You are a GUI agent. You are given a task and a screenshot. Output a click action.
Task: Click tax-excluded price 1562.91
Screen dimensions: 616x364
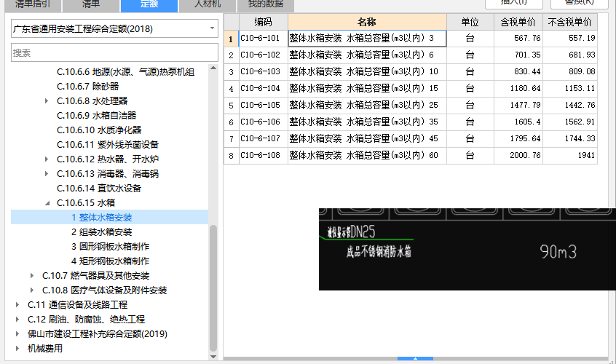click(x=580, y=122)
